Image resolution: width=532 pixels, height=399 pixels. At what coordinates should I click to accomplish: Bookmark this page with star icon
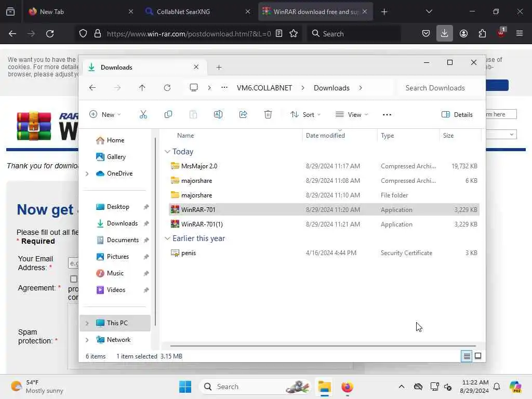pyautogui.click(x=294, y=34)
